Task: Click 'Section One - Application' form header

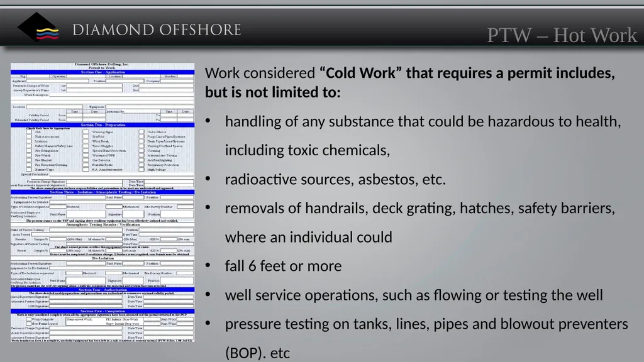Action: pyautogui.click(x=103, y=72)
